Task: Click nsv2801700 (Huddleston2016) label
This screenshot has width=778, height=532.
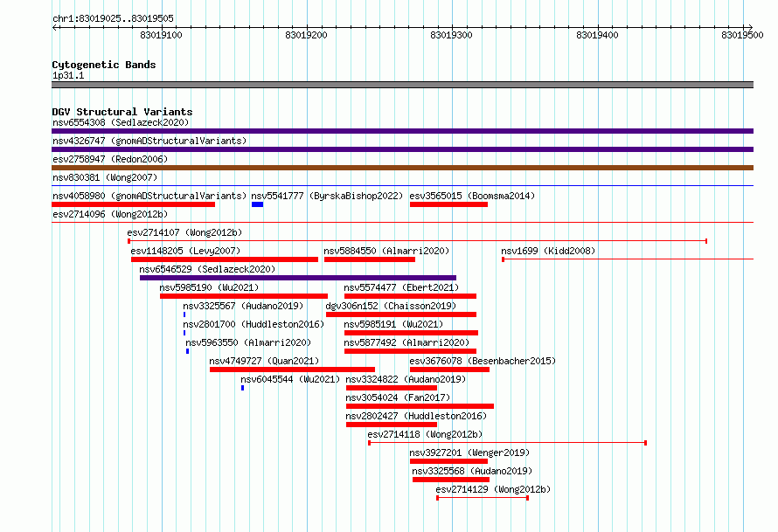Action: tap(254, 324)
